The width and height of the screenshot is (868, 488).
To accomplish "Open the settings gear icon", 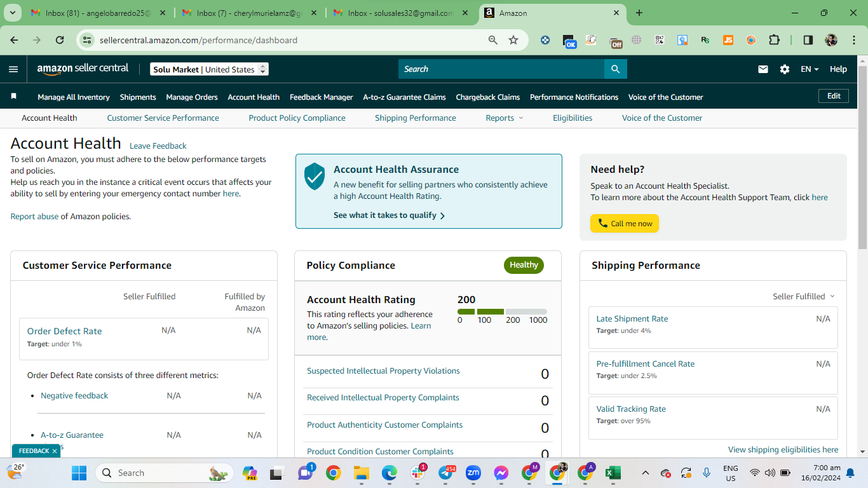I will point(785,69).
